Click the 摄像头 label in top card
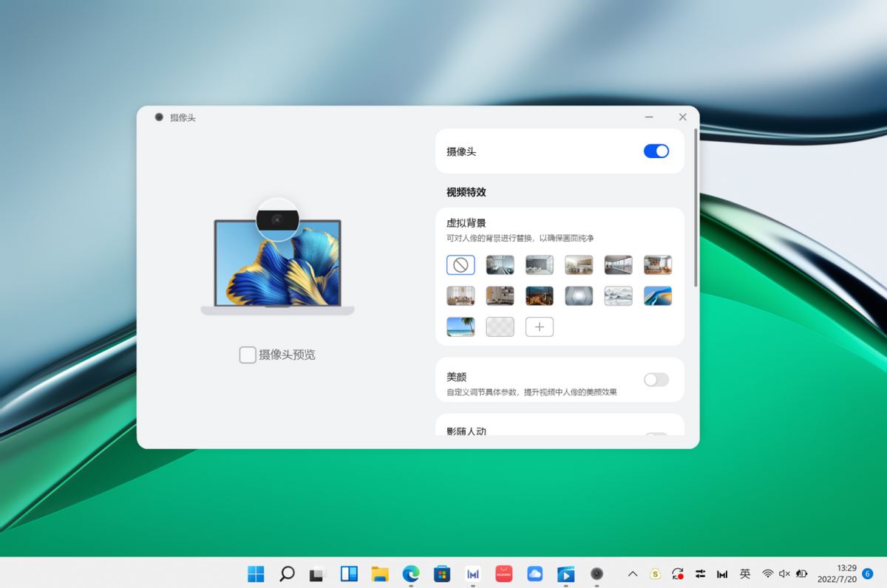 461,151
